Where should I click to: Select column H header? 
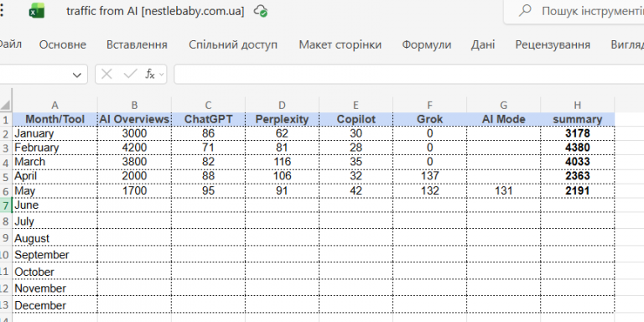578,105
